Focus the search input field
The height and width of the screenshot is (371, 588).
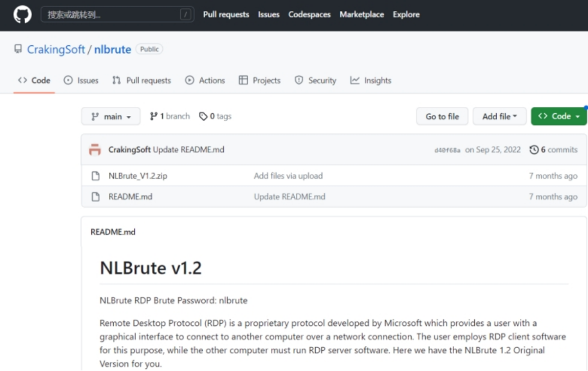[x=118, y=15]
